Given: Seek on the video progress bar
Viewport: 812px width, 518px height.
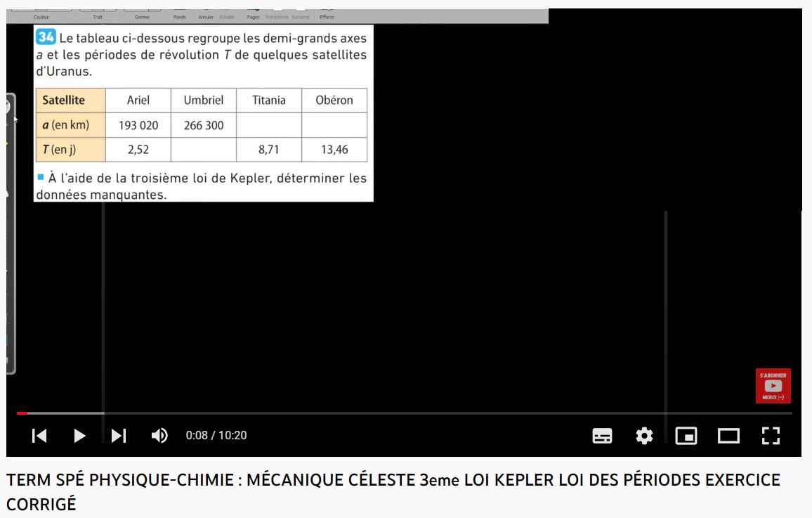Looking at the screenshot, I should pyautogui.click(x=405, y=413).
